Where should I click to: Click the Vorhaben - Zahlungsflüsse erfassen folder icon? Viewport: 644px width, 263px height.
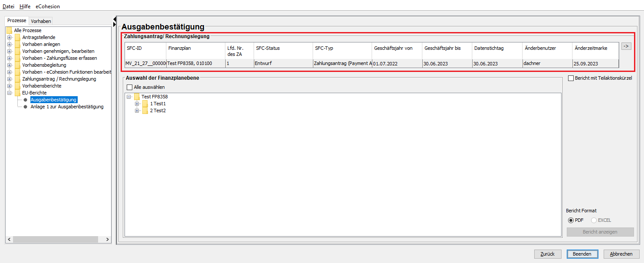17,58
